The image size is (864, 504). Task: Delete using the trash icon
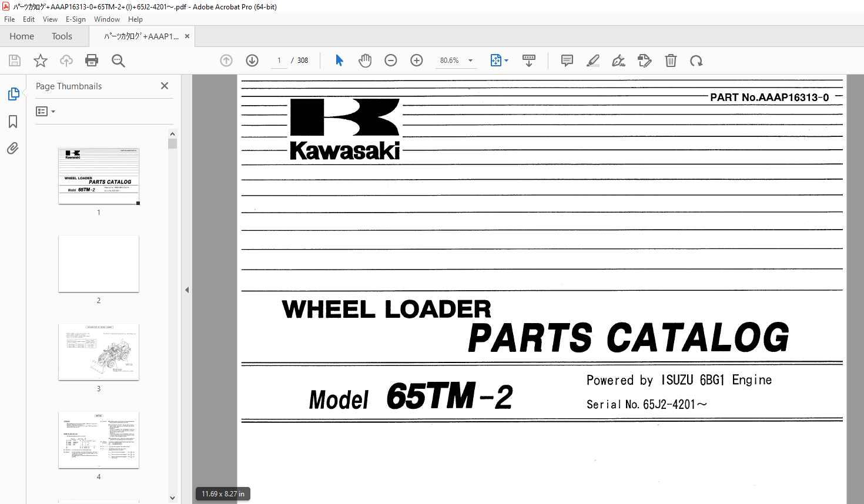tap(671, 61)
